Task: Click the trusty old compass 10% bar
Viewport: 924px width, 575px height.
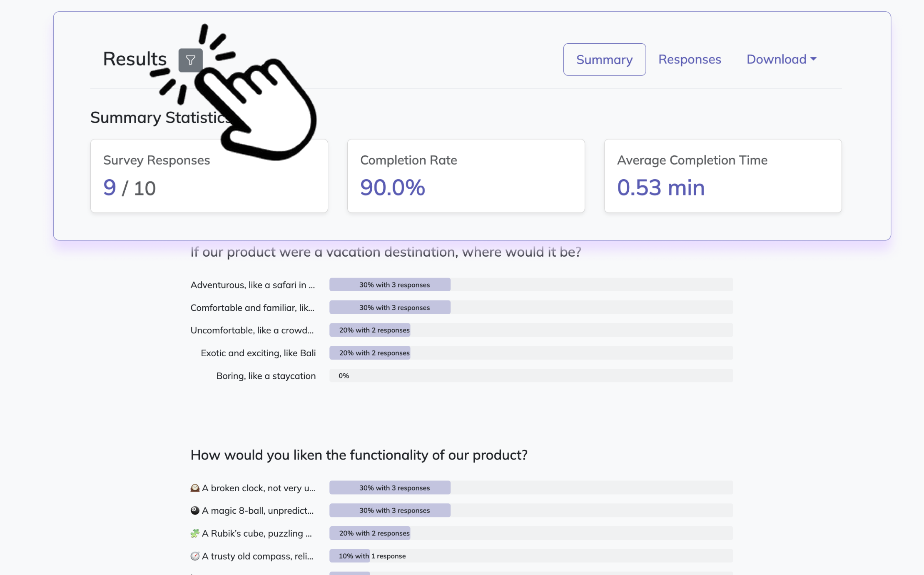Action: click(x=350, y=556)
